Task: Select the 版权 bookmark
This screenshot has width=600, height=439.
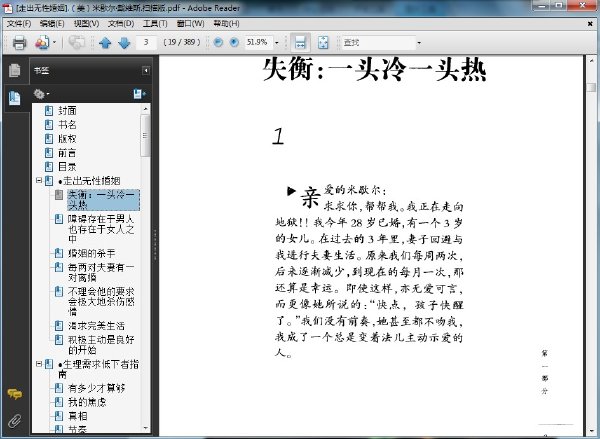Action: click(67, 139)
